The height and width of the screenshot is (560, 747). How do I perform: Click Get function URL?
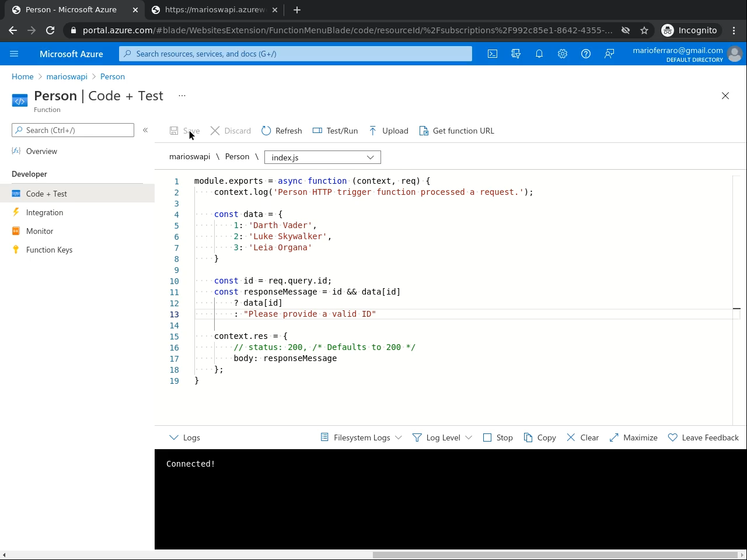(x=457, y=131)
